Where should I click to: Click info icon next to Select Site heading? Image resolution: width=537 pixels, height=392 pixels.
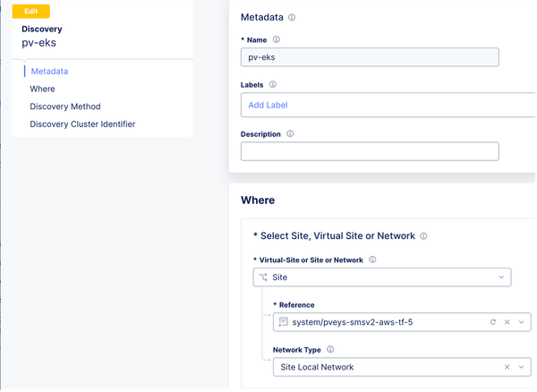click(423, 236)
